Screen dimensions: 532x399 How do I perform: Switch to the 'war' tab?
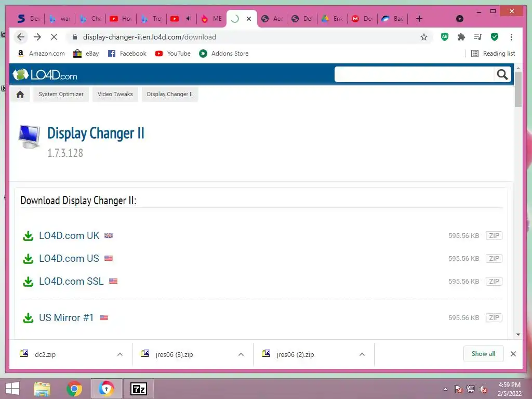[x=60, y=19]
